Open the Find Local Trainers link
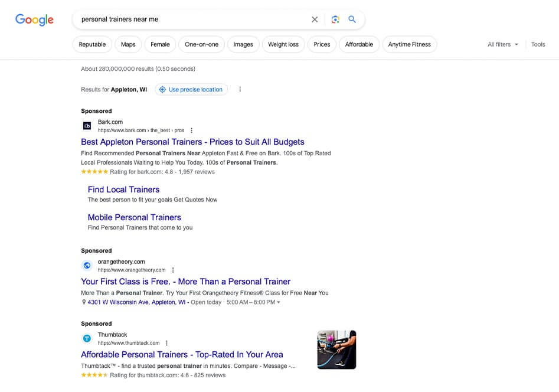This screenshot has height=392, width=559. click(123, 190)
